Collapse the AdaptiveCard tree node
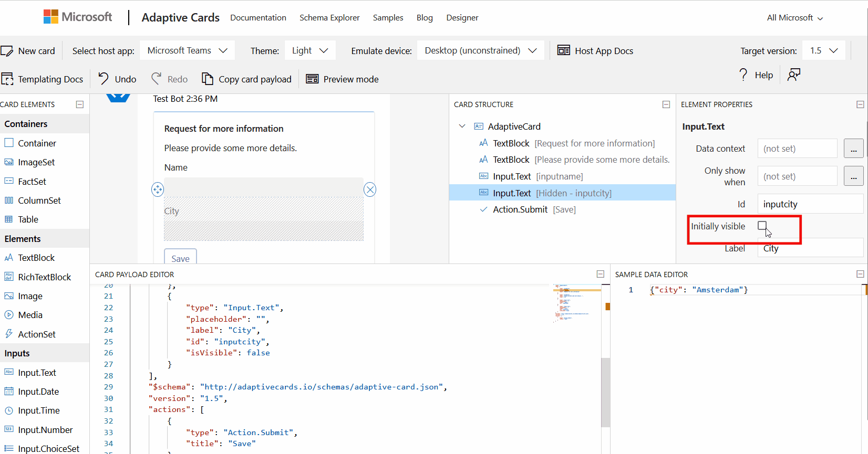This screenshot has height=454, width=868. [462, 126]
